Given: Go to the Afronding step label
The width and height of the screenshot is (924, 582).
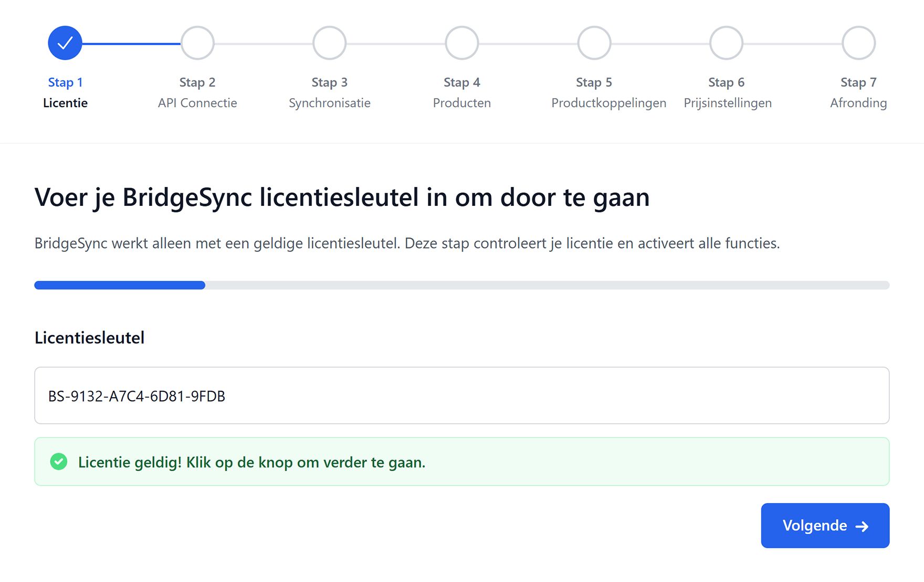Looking at the screenshot, I should [859, 103].
